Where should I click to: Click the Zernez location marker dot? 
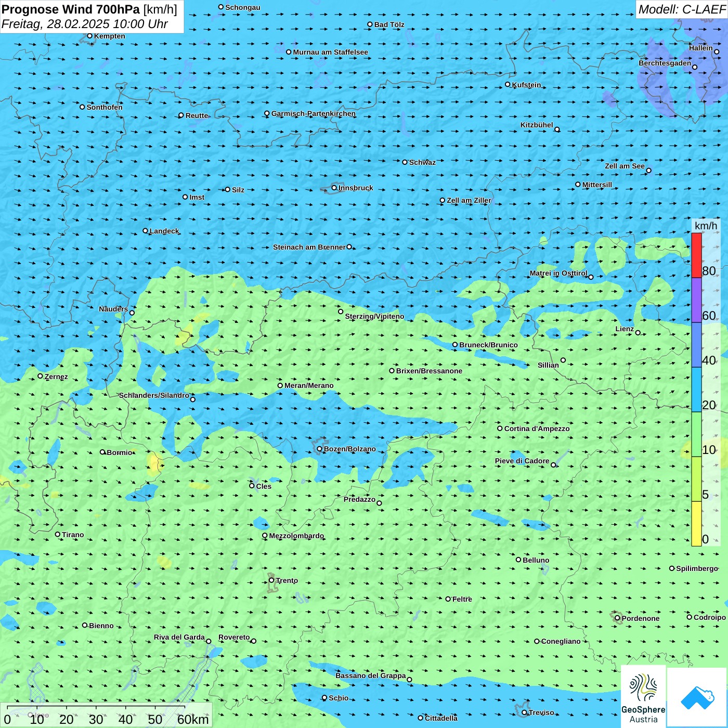pos(41,376)
